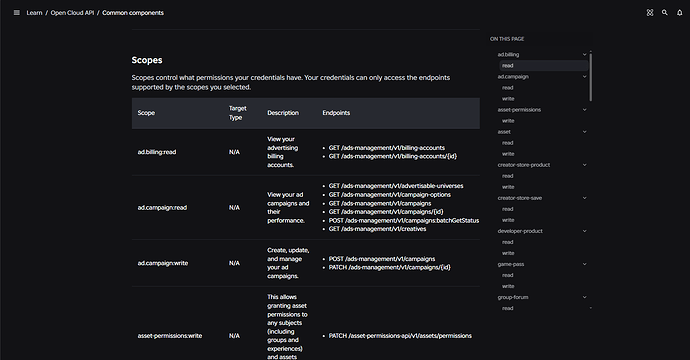
Task: Jump to ad.billing in page outline
Action: tap(508, 55)
